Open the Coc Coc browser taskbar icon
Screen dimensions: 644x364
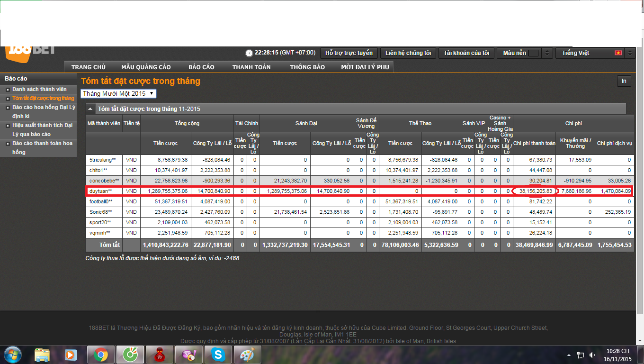point(129,355)
